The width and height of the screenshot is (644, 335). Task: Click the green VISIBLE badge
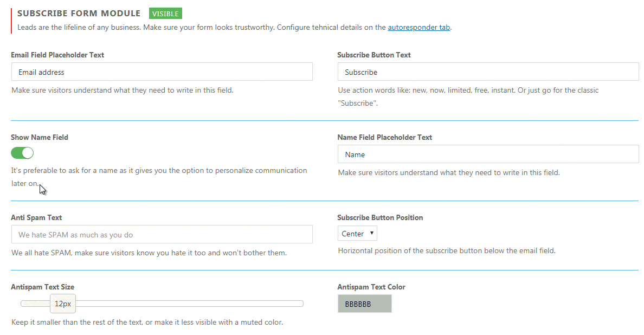165,14
